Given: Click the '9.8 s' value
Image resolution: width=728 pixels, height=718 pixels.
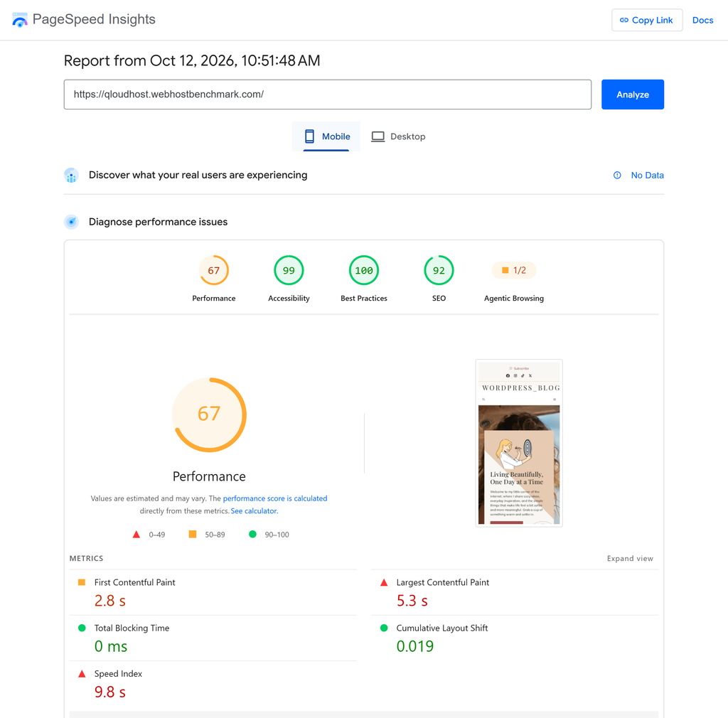Looking at the screenshot, I should tap(109, 692).
